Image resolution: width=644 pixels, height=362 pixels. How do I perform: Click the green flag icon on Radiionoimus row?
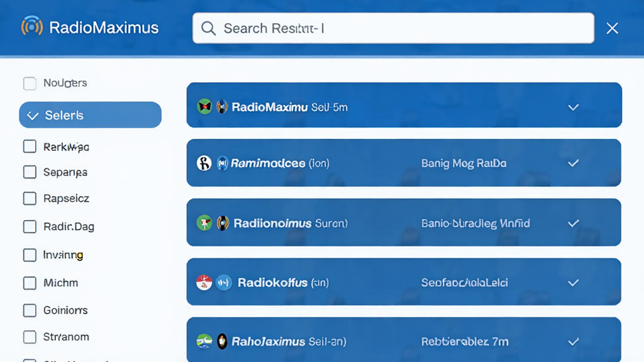pyautogui.click(x=204, y=223)
